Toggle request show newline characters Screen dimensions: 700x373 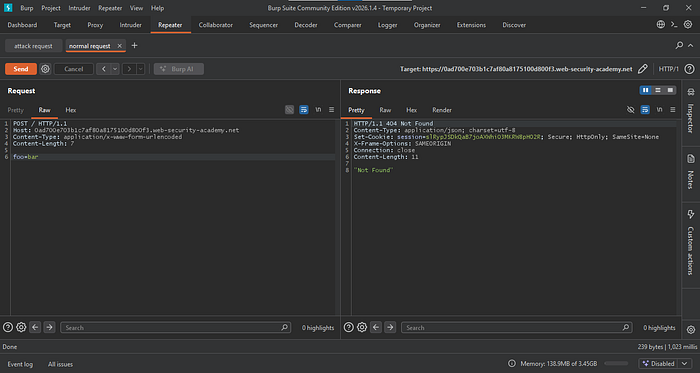pos(318,110)
